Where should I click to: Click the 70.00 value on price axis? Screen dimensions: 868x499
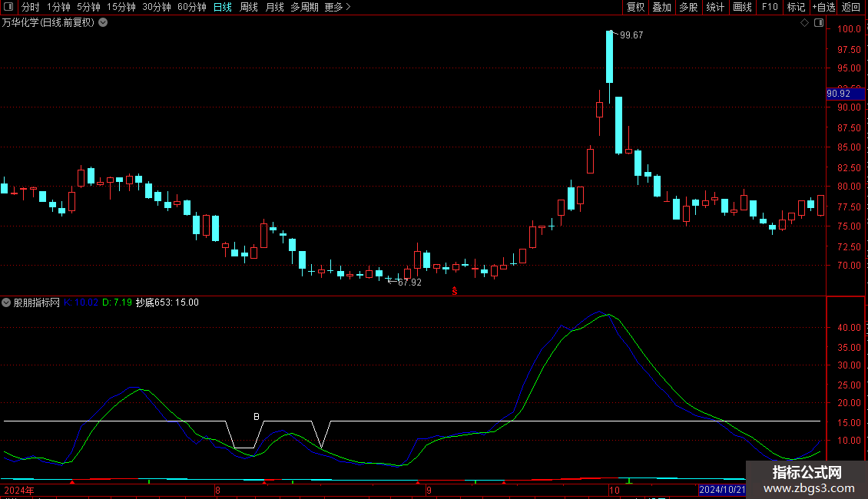pos(849,266)
